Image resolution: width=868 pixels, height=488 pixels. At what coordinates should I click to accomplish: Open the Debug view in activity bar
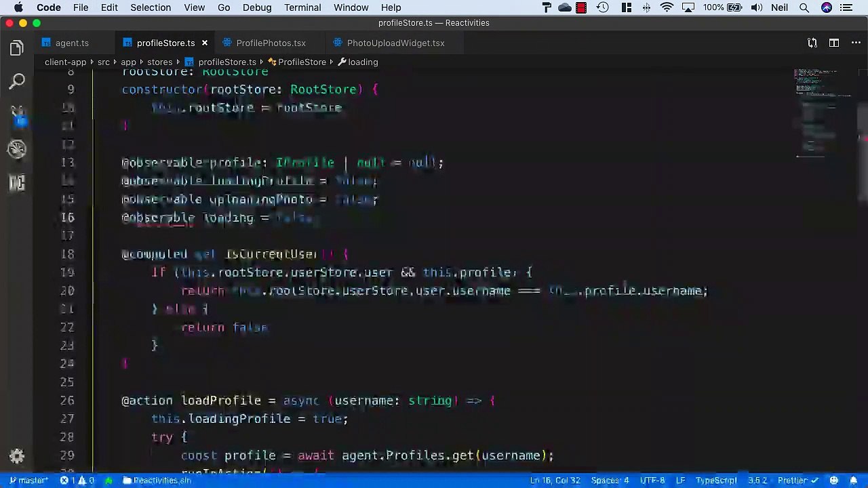pyautogui.click(x=17, y=149)
